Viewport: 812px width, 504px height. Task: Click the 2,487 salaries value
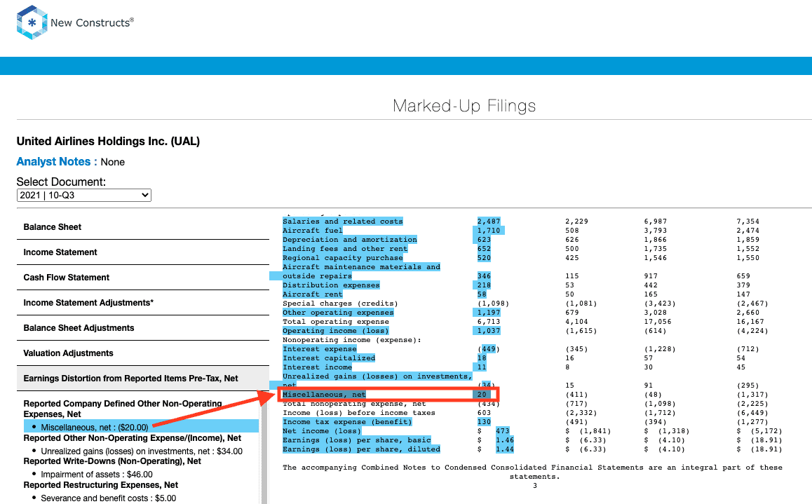click(489, 222)
